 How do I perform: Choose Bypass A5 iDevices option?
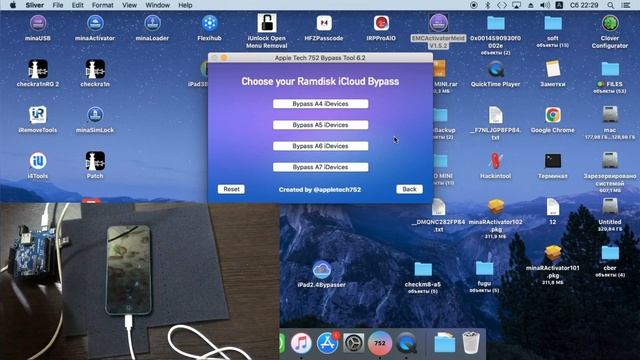(x=320, y=125)
